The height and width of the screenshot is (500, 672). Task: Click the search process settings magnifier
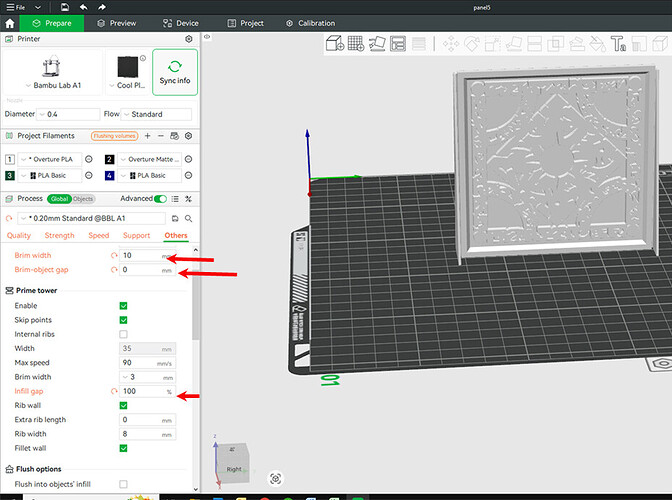189,219
